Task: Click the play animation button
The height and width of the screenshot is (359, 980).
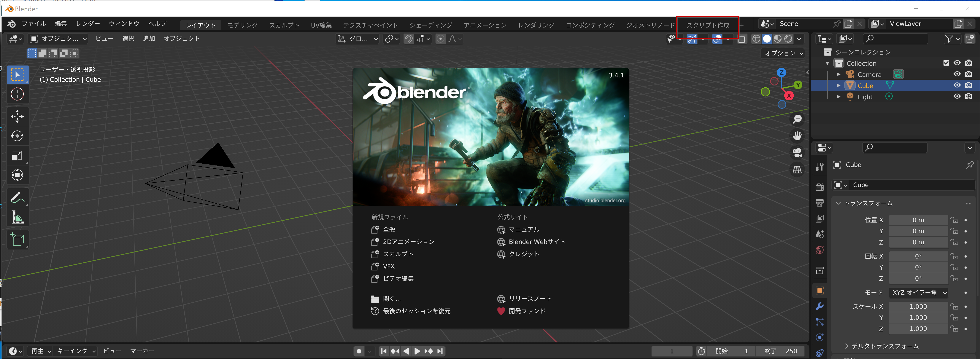Action: pyautogui.click(x=417, y=351)
